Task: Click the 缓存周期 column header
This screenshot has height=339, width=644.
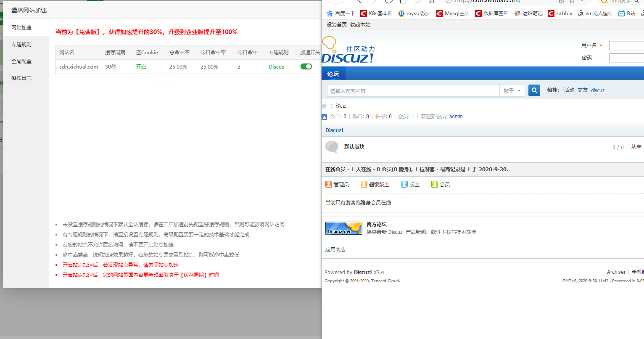Action: tap(115, 53)
